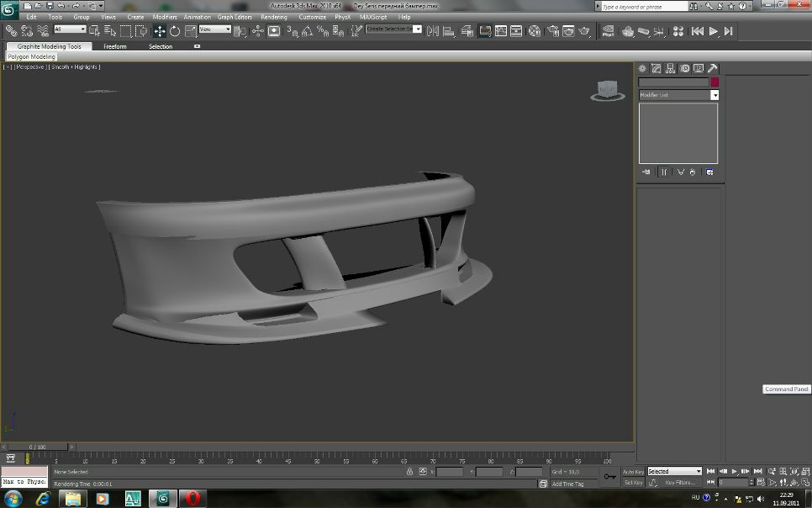Image resolution: width=812 pixels, height=508 pixels.
Task: Open the Rendering menu
Action: [x=274, y=17]
